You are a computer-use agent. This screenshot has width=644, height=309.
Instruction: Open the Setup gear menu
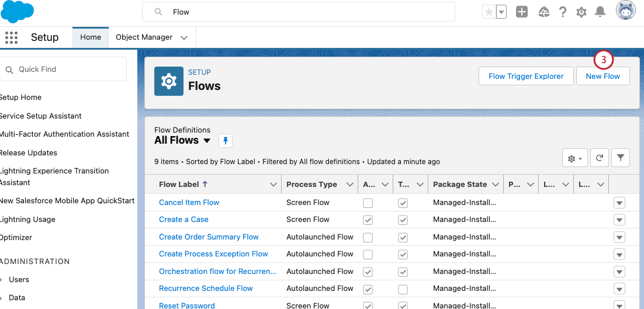pos(581,12)
